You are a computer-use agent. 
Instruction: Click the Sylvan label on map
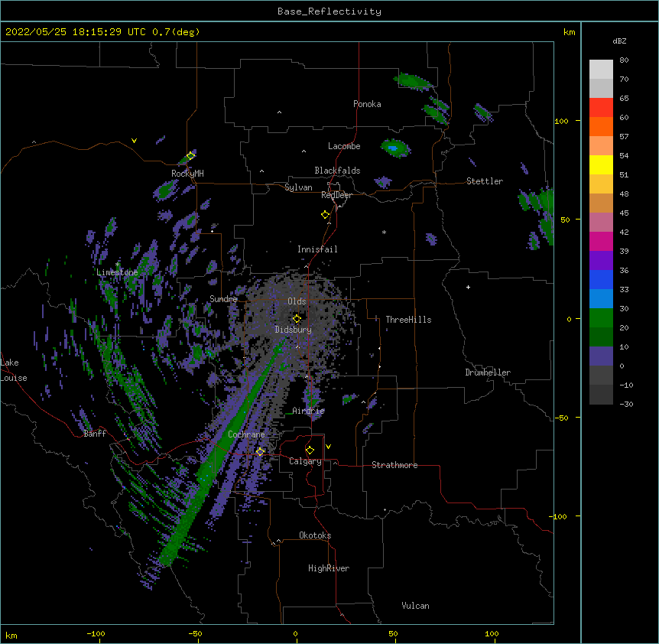pos(298,187)
